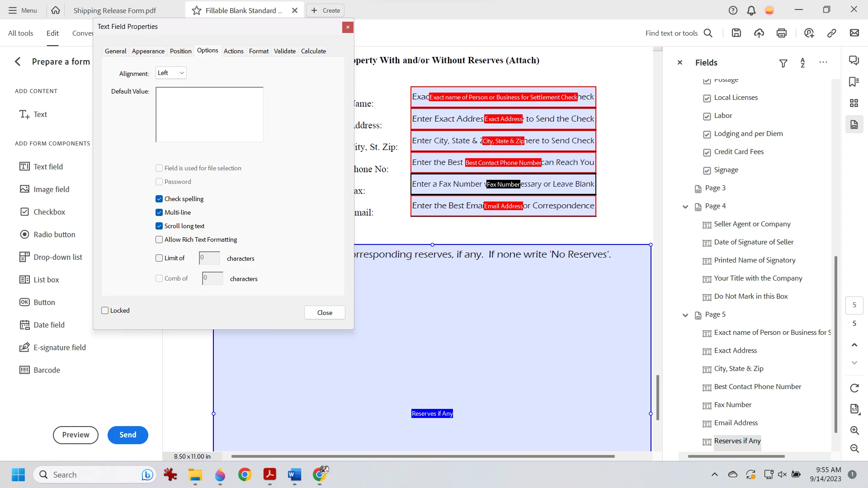Open Word from the taskbar
The image size is (868, 488).
(294, 475)
